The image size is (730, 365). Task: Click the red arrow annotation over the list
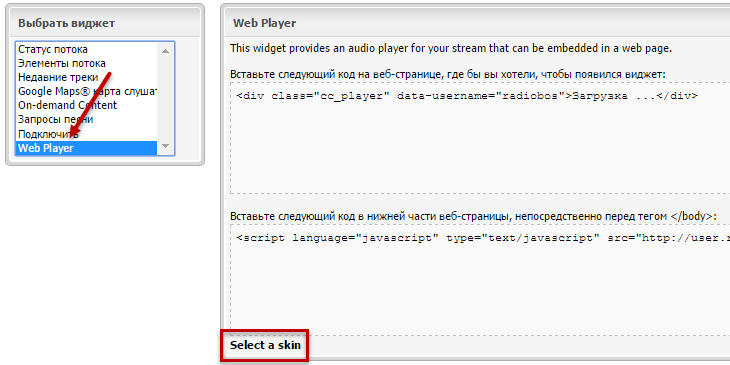click(x=91, y=105)
